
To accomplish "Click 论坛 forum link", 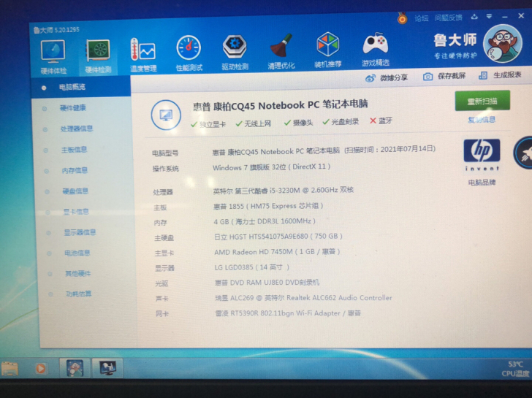I will 422,18.
